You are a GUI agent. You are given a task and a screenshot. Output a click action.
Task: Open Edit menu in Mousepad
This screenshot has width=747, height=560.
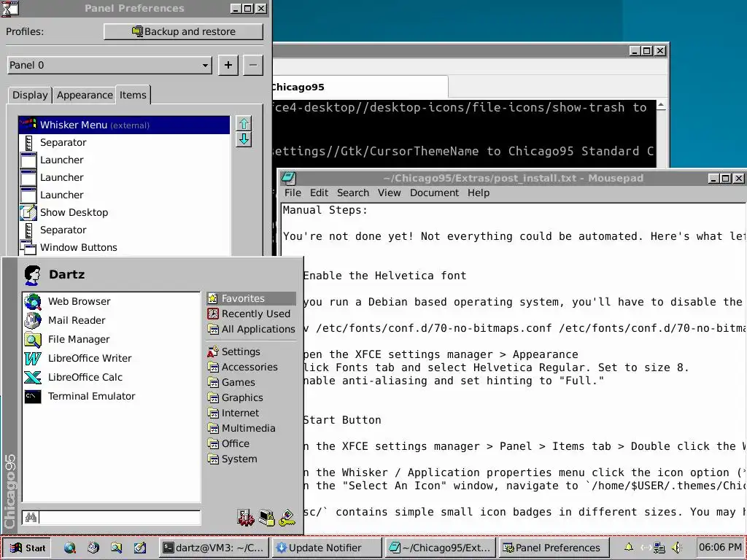click(319, 192)
